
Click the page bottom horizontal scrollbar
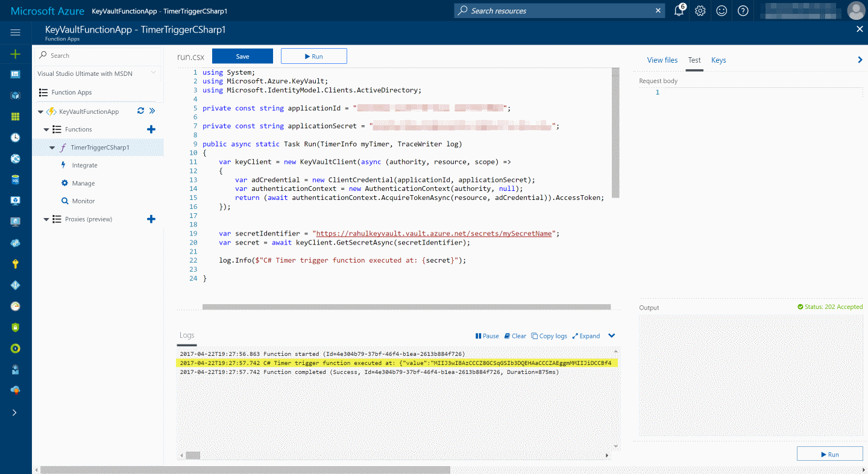[x=245, y=470]
